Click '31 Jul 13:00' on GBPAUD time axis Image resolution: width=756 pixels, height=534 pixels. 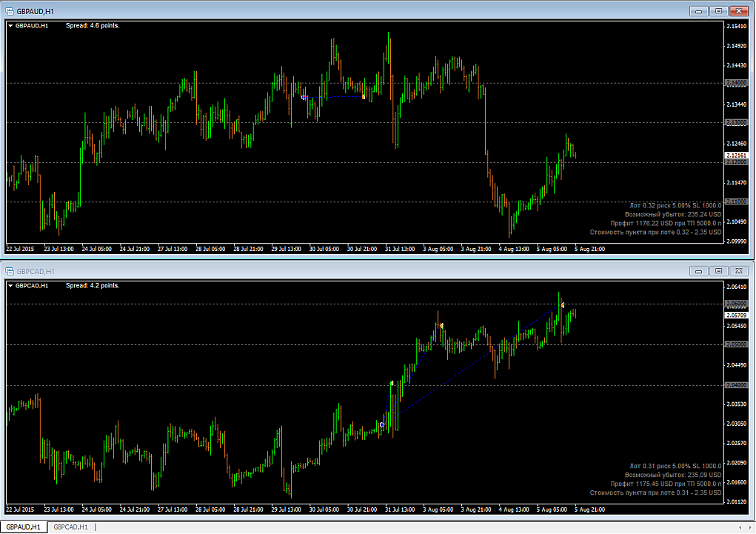(x=400, y=249)
